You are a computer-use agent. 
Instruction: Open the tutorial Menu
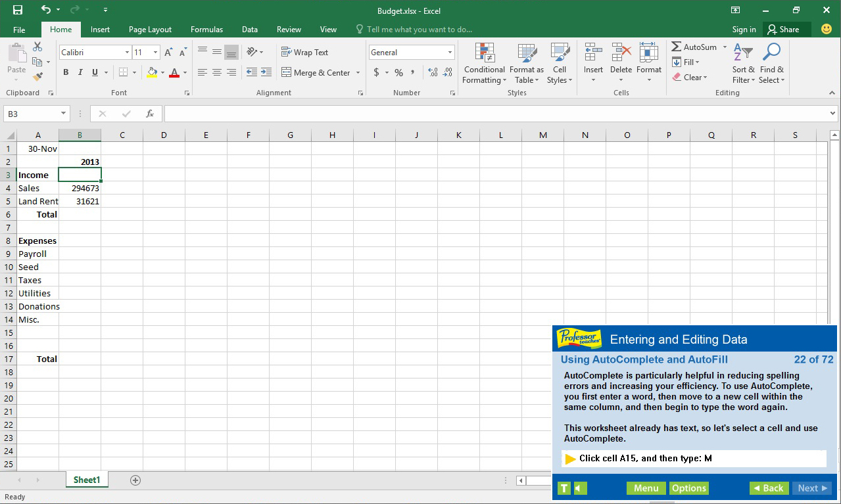646,488
